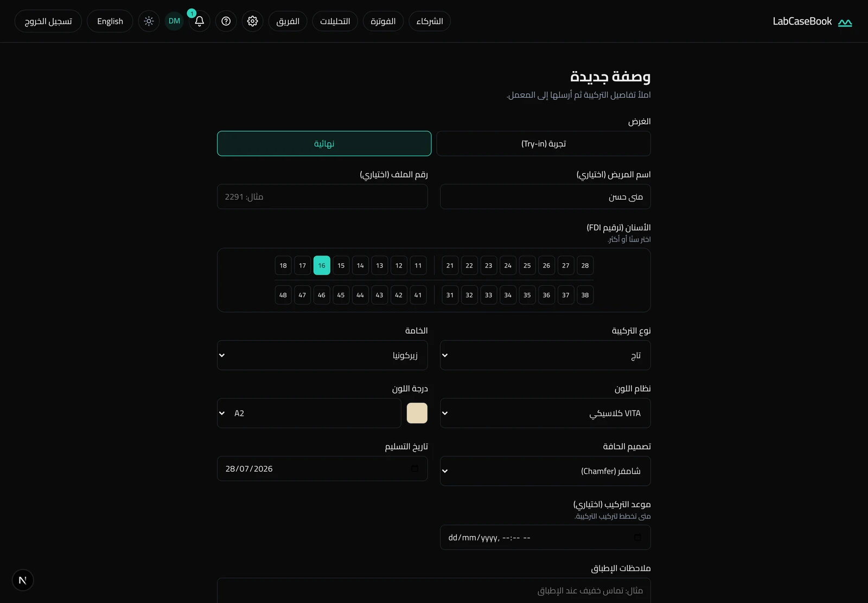Image resolution: width=868 pixels, height=603 pixels.
Task: Select tooth 36
Action: tap(546, 295)
